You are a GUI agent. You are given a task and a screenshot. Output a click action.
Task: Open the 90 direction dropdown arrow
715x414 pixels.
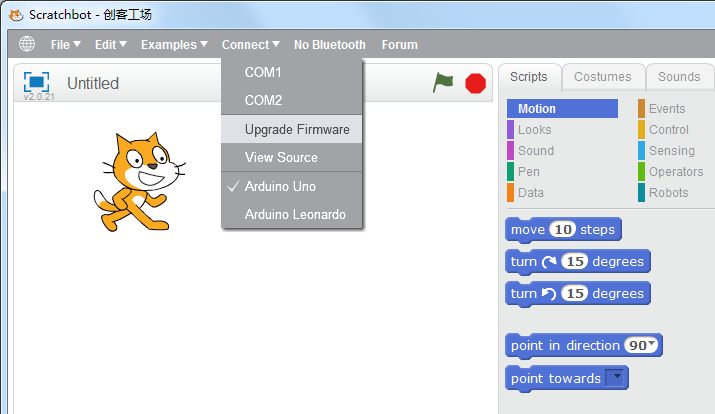coord(652,343)
